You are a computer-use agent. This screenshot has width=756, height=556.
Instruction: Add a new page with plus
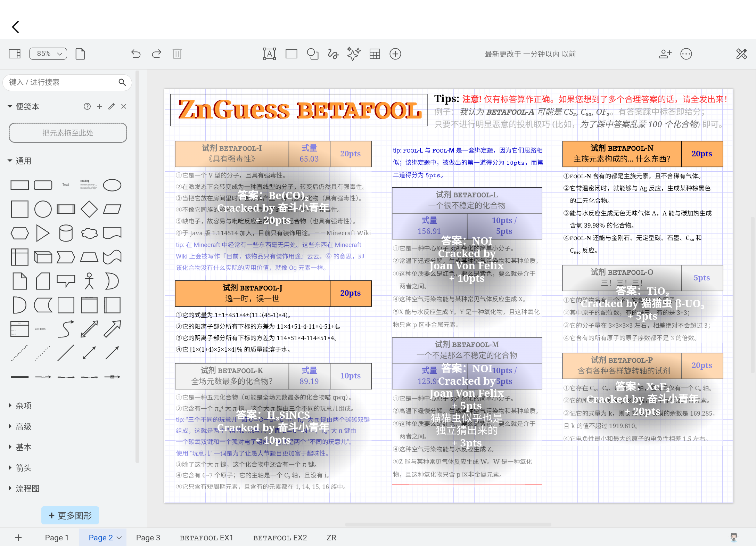tap(18, 538)
